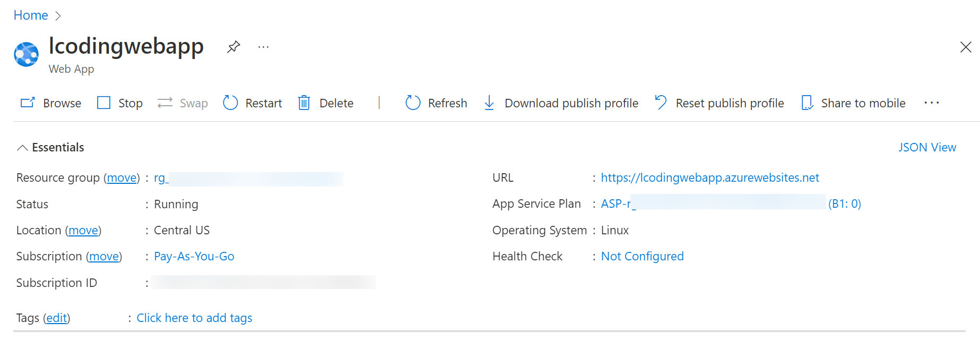Screen dimensions: 980x339
Task: Click the blurred Subscription ID value
Action: point(264,283)
